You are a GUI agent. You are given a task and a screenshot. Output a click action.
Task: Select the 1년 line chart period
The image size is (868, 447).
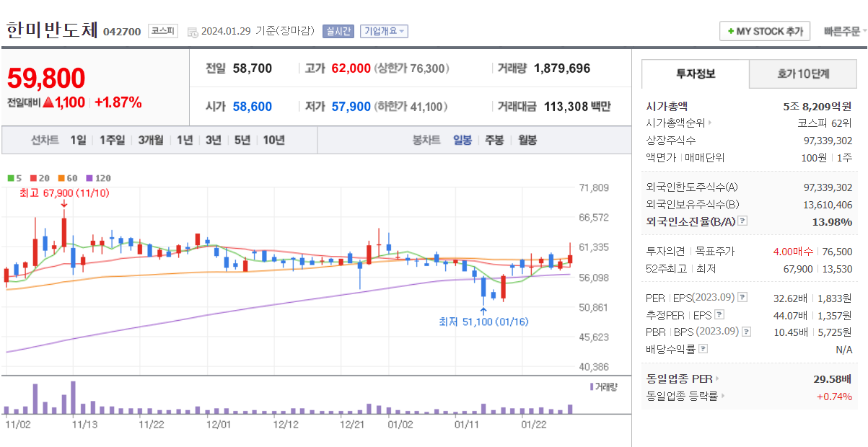tap(185, 140)
